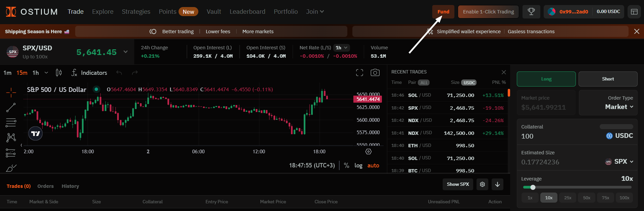
Task: Open trades table settings gear
Action: (x=482, y=184)
